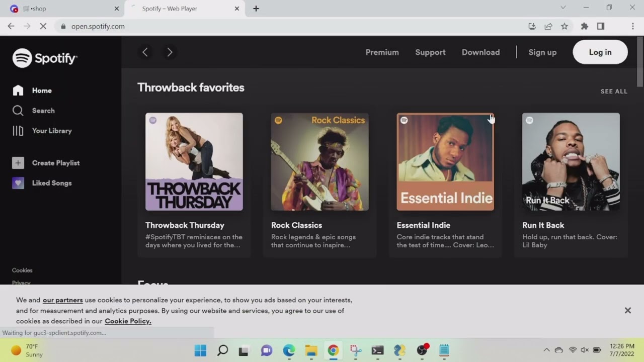Click the Spotify logo in sidebar
Screen dimensions: 644x362
click(x=45, y=58)
